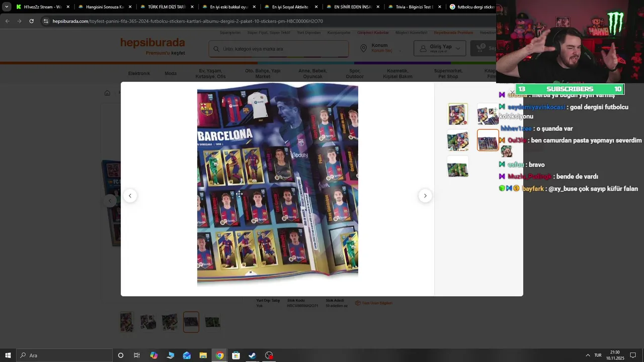Image resolution: width=644 pixels, height=362 pixels.
Task: Open site information icon in address bar
Action: click(x=46, y=21)
